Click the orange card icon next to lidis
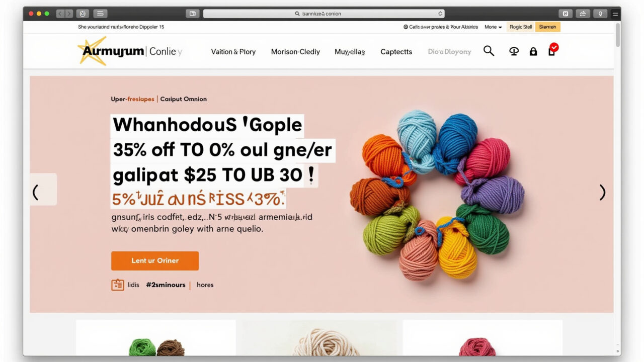 point(117,285)
